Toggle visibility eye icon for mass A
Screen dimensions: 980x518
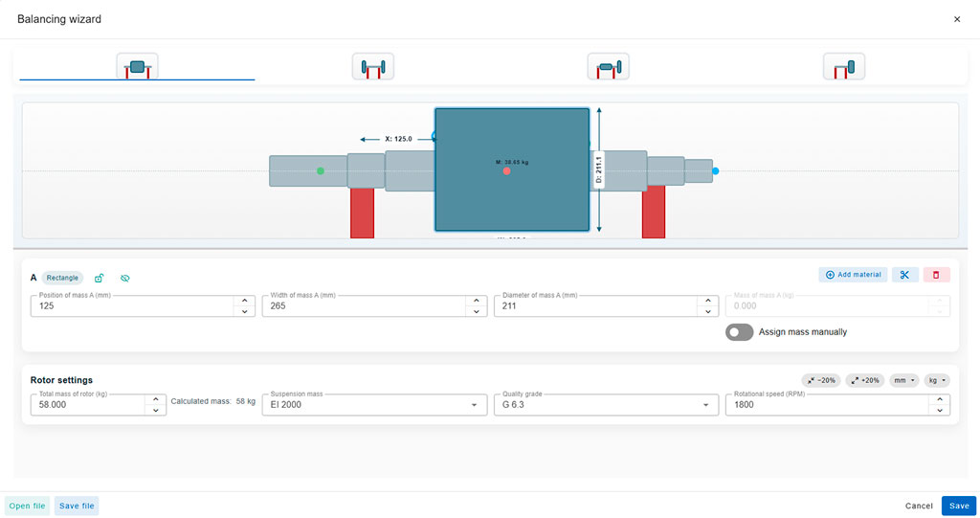tap(125, 278)
